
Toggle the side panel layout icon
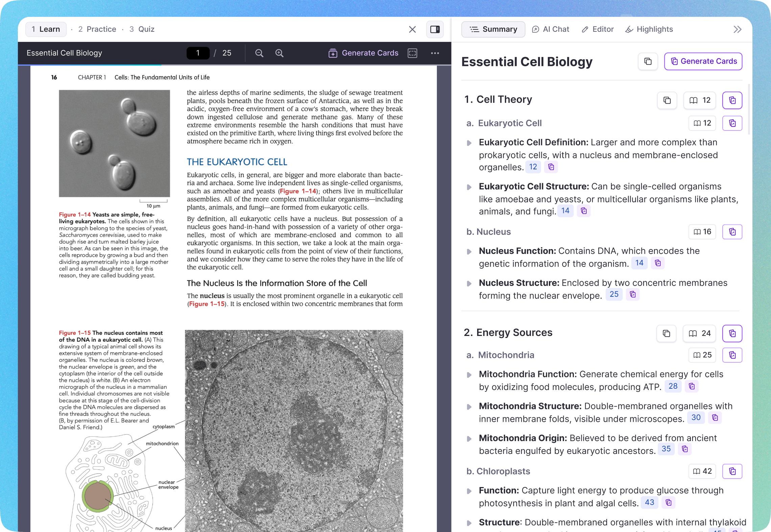pos(435,29)
